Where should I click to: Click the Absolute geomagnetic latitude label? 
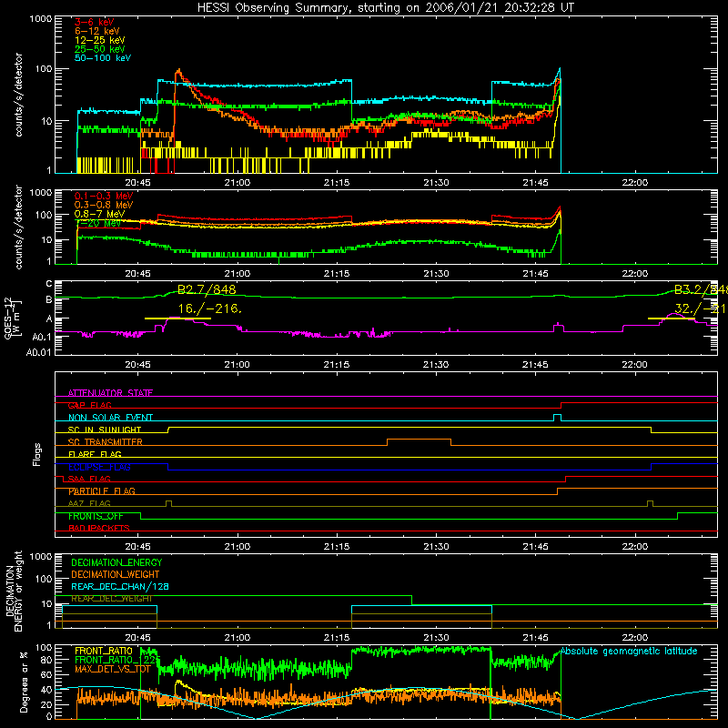pos(629,651)
